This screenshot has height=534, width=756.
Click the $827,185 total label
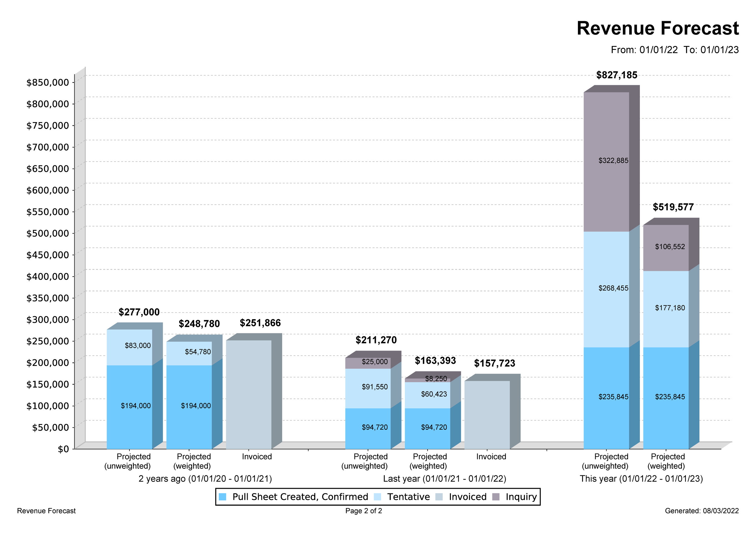tap(617, 75)
